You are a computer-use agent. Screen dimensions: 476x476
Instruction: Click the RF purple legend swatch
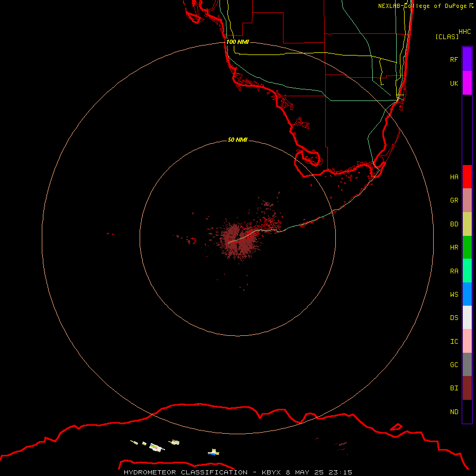[x=467, y=59]
